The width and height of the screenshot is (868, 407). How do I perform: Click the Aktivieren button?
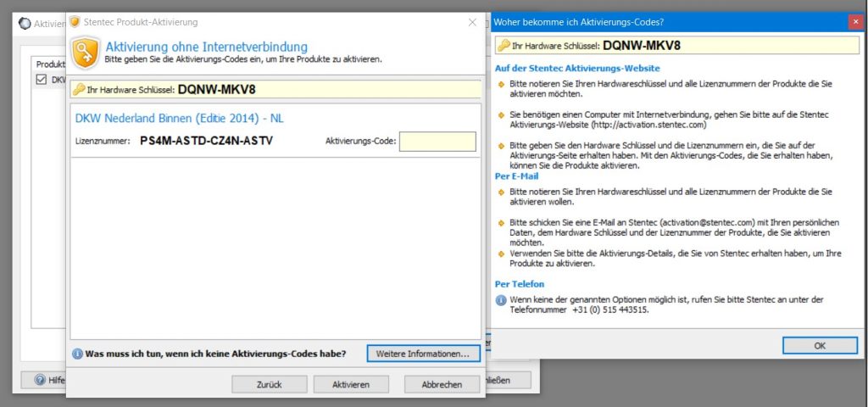[x=350, y=384]
